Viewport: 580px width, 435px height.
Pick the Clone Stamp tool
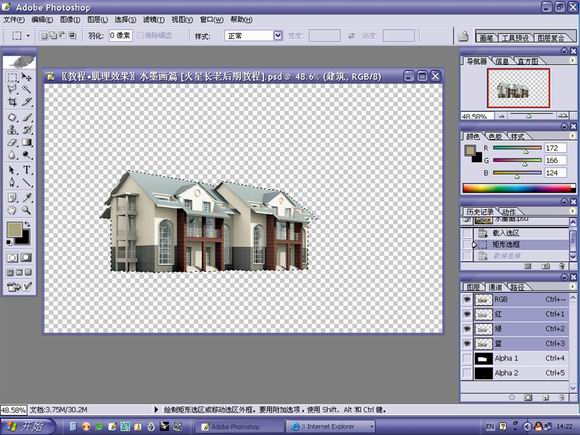(12, 130)
